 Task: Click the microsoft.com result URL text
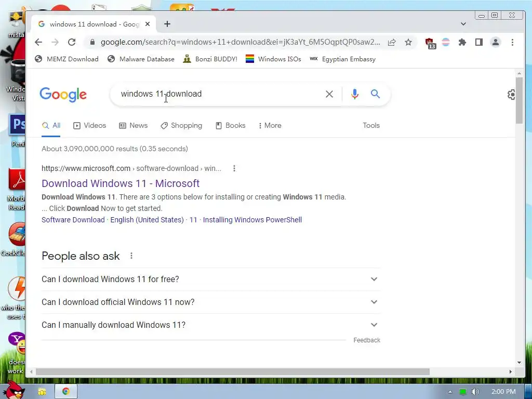tap(131, 168)
